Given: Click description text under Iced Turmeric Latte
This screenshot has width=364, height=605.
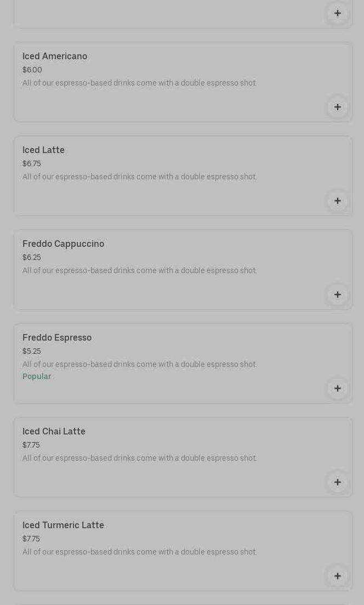Looking at the screenshot, I should pos(139,552).
